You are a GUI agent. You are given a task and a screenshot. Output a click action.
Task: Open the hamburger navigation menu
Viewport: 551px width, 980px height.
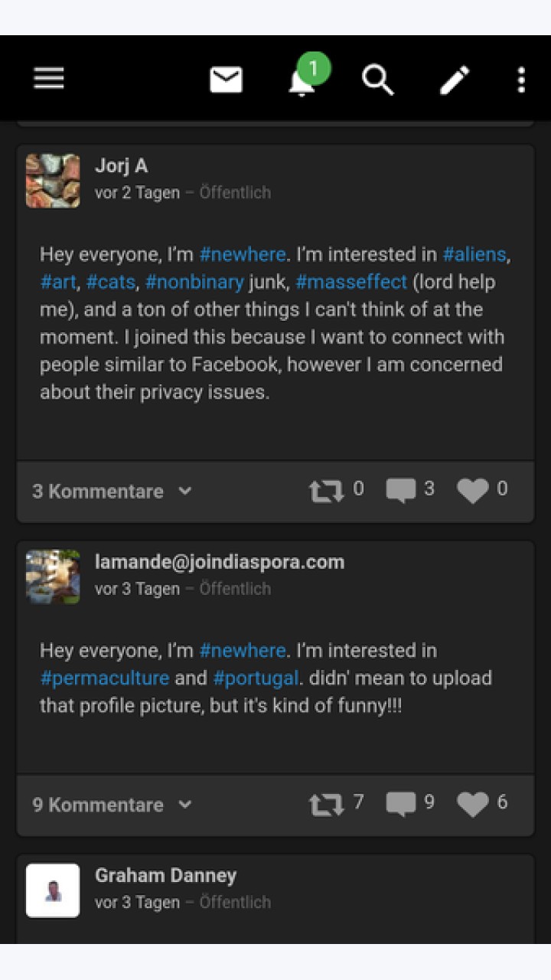click(x=49, y=78)
